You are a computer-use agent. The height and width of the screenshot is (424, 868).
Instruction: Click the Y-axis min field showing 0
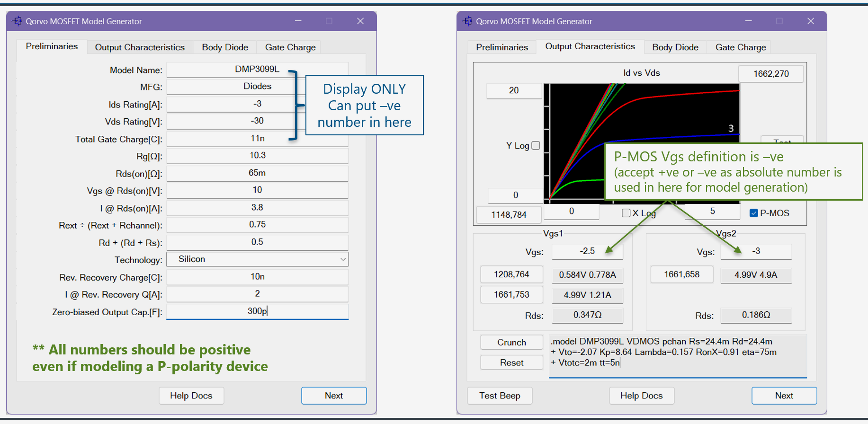point(515,195)
